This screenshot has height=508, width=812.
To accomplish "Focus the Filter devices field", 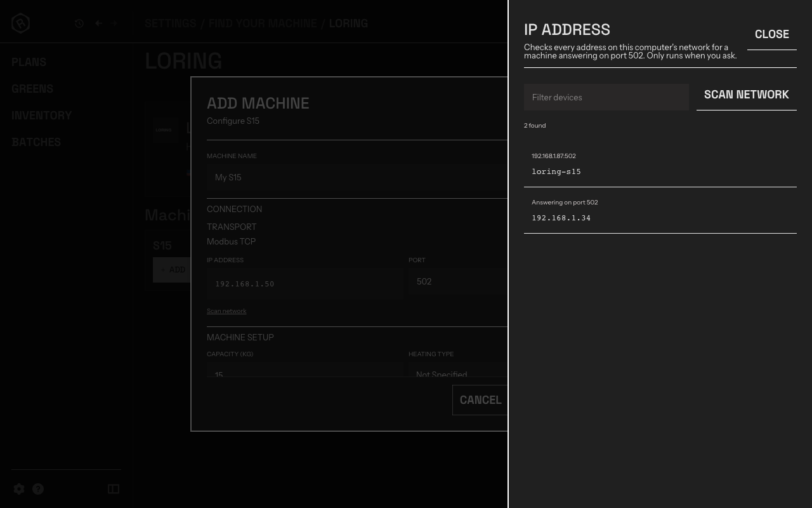I will click(x=606, y=97).
